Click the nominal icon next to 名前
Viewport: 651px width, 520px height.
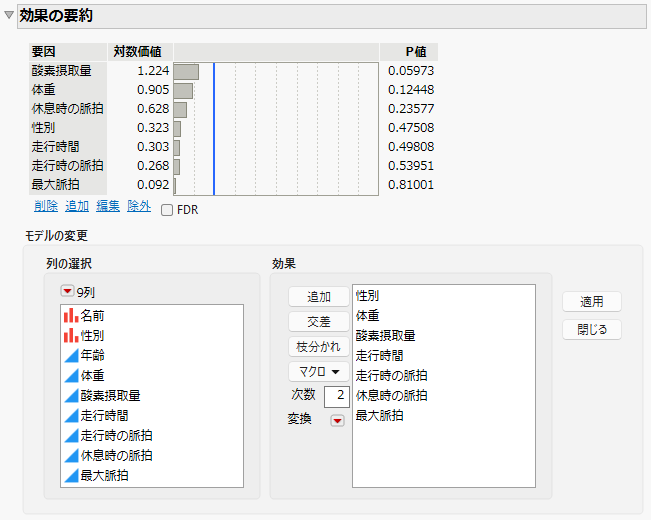pyautogui.click(x=71, y=315)
